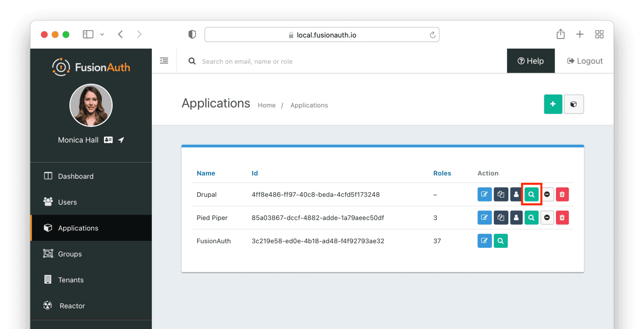Select the Drupal name cell
Viewport: 644px width, 329px height.
coord(206,195)
